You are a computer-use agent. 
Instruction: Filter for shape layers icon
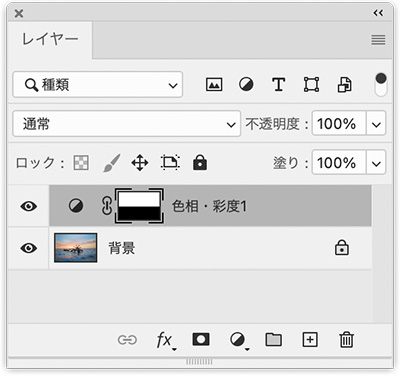click(311, 85)
